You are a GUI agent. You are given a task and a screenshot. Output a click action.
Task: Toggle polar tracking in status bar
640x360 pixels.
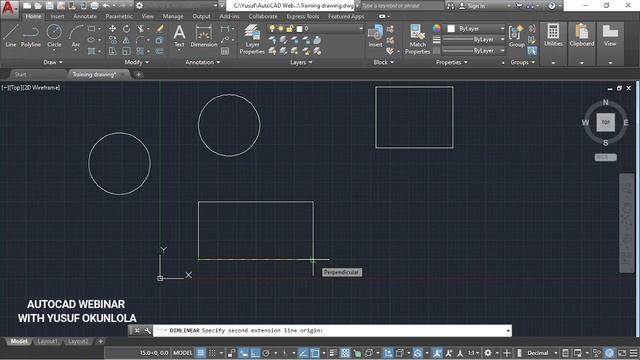coord(267,353)
